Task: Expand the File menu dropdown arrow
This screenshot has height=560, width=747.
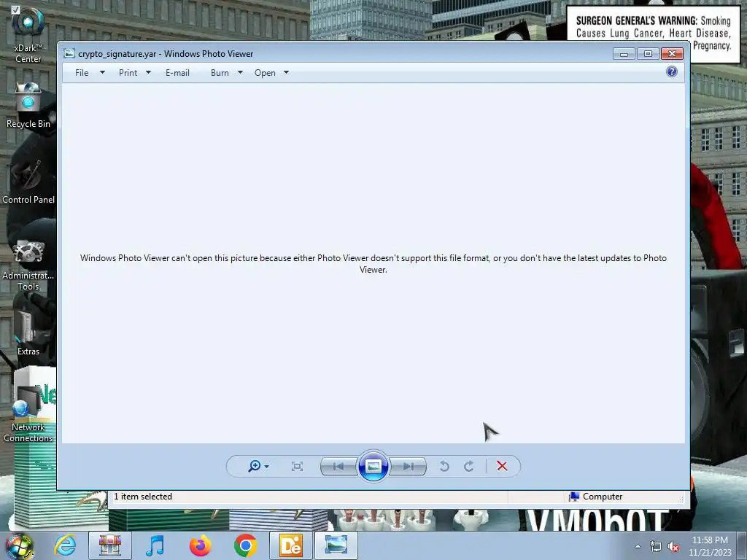Action: pyautogui.click(x=102, y=72)
